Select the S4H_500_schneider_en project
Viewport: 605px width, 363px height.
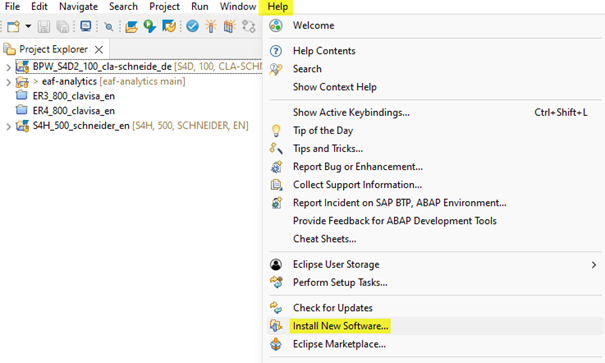81,126
